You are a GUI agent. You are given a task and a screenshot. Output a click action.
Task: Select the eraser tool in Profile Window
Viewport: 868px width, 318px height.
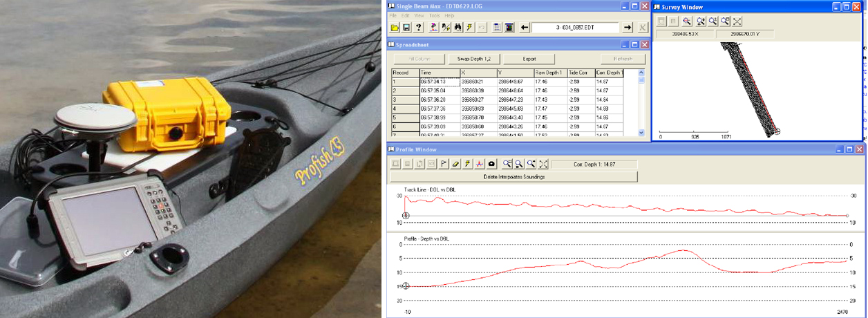click(x=455, y=164)
